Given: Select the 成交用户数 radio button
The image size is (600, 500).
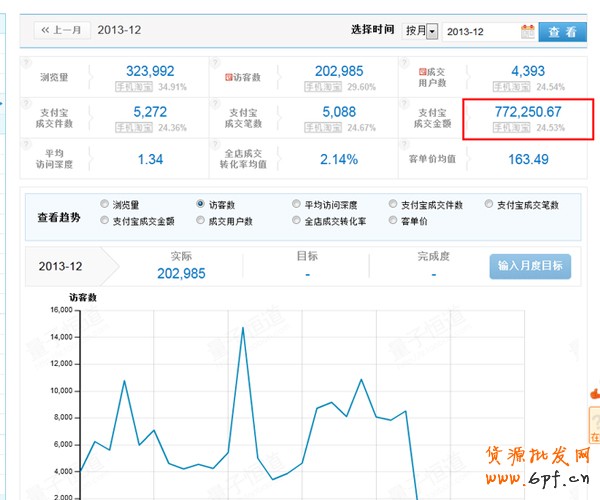Looking at the screenshot, I should click(200, 220).
